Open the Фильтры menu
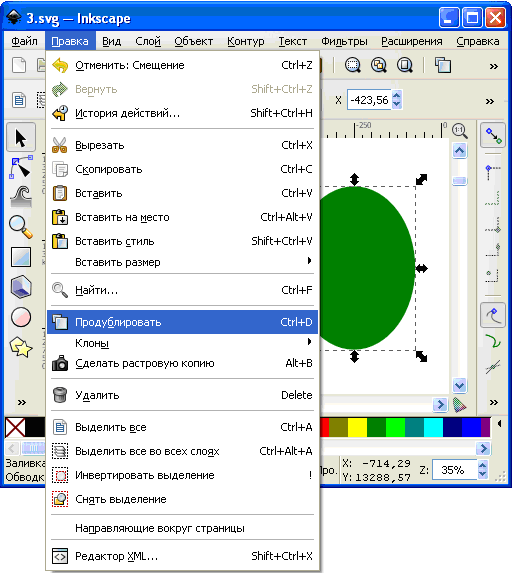Viewport: 513px width, 573px height. tap(344, 41)
